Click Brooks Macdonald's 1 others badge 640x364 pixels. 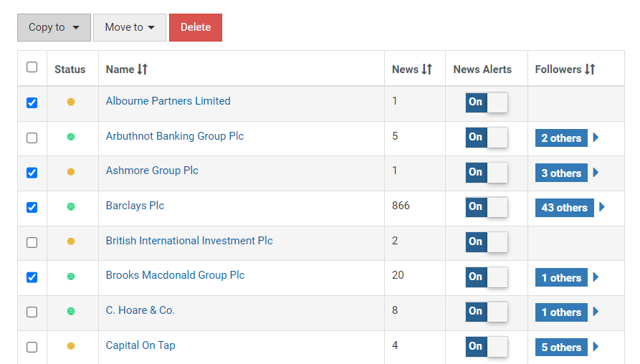click(561, 277)
